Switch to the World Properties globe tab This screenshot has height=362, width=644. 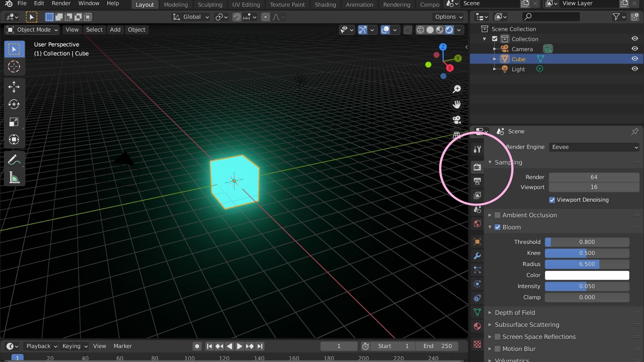477,224
